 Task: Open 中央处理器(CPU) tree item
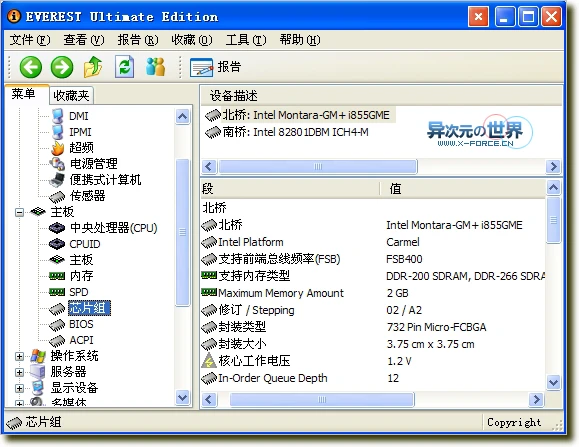[114, 228]
